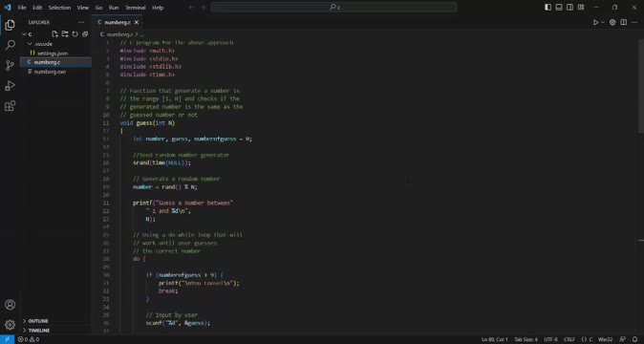Open the Run and Debug view
The height and width of the screenshot is (344, 644).
pos(10,85)
